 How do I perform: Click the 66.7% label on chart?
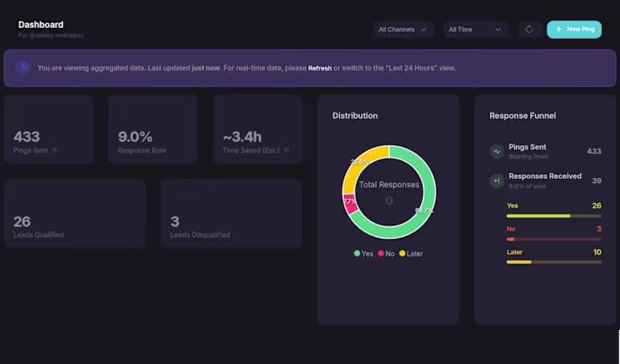(424, 210)
